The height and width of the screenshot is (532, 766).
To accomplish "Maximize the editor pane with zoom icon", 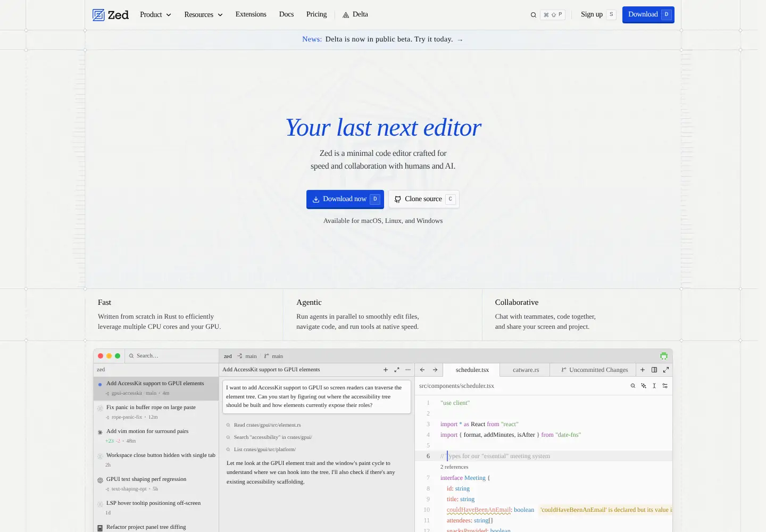I will (666, 370).
